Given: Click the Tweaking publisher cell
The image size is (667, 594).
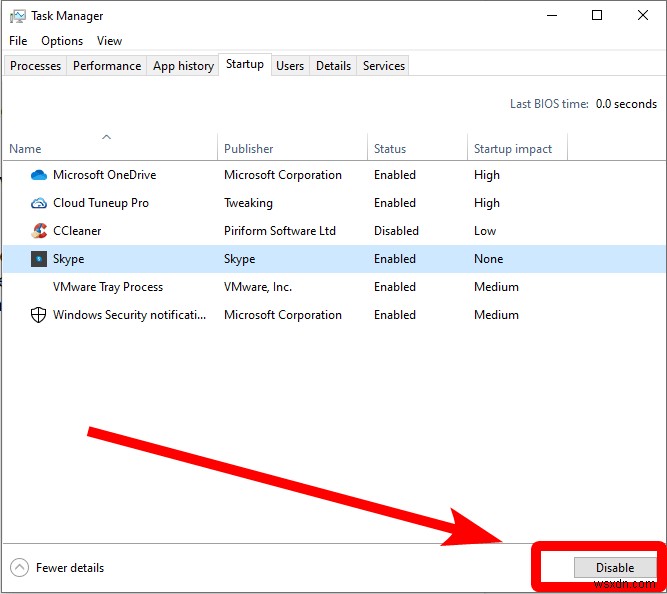Looking at the screenshot, I should (248, 203).
